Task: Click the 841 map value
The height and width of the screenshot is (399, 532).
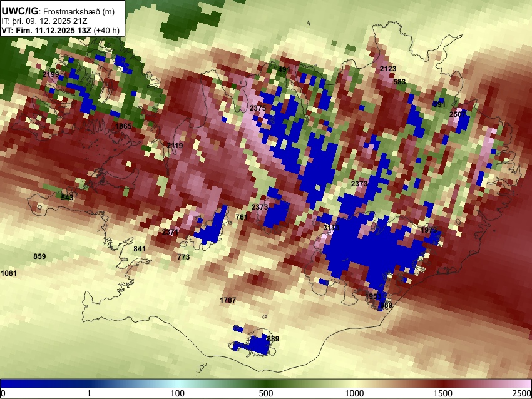Action: [x=140, y=249]
